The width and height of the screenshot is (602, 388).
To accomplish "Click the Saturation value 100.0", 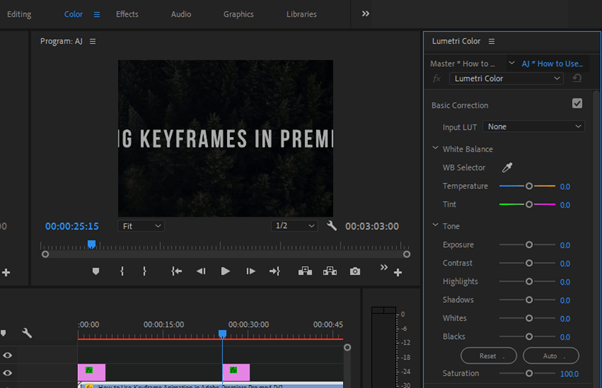I will pyautogui.click(x=569, y=374).
